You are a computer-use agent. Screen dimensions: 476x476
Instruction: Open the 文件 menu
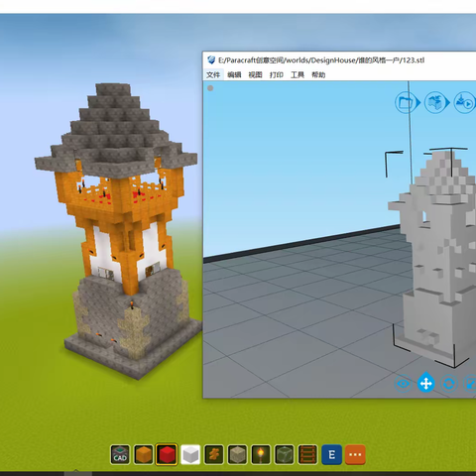(x=213, y=74)
